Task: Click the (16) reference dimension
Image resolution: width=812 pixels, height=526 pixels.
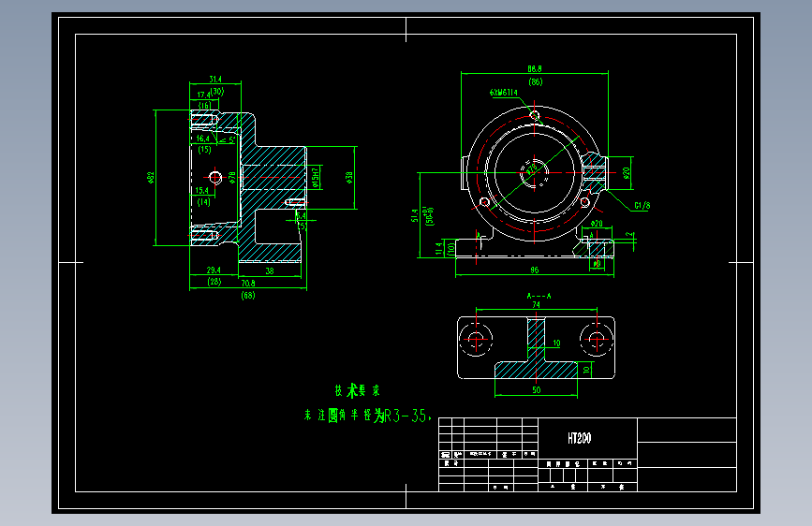Action: pos(205,105)
